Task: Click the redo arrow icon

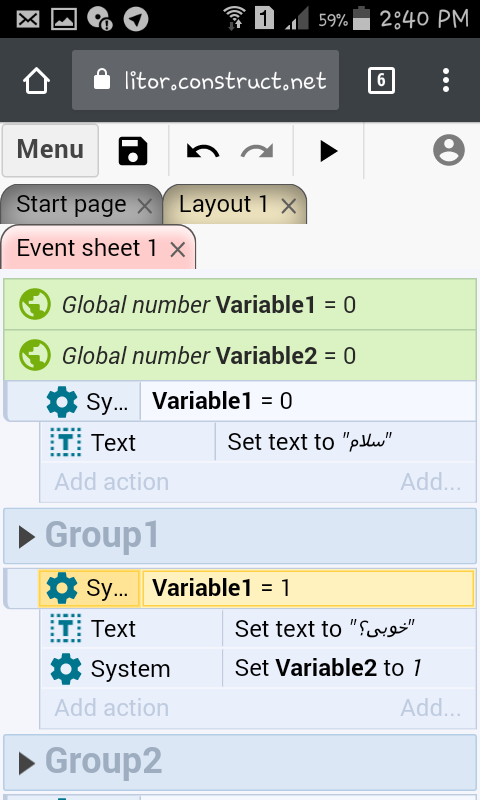Action: point(257,151)
